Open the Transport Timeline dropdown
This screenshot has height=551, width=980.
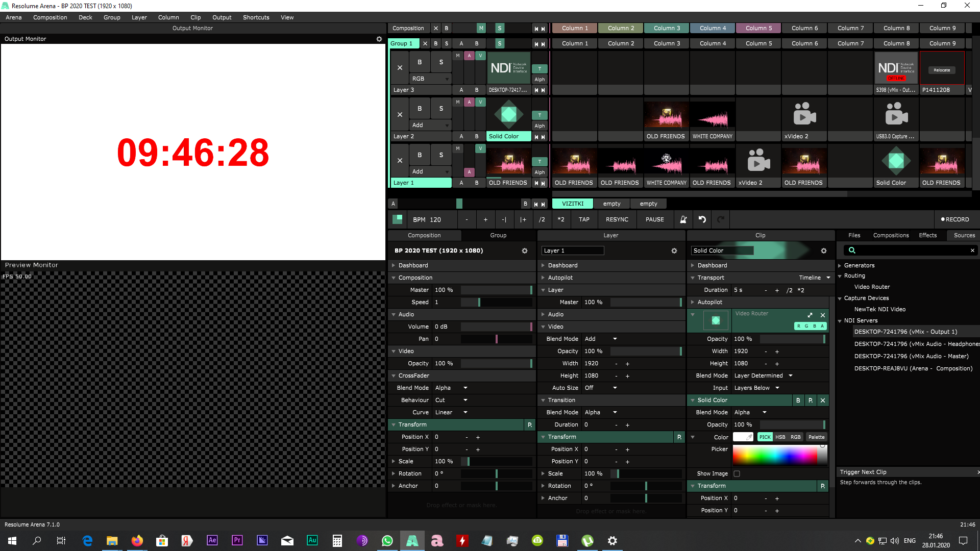815,278
